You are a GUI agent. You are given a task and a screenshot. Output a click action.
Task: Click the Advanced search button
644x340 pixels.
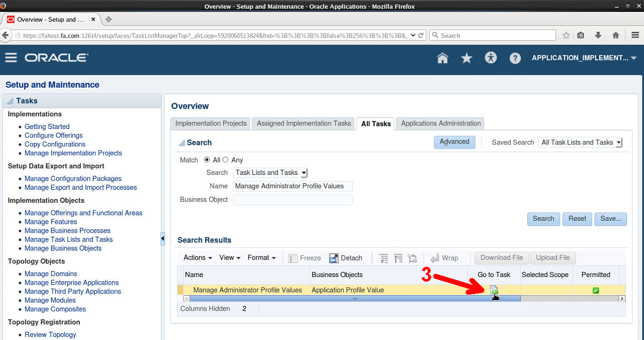pyautogui.click(x=454, y=141)
